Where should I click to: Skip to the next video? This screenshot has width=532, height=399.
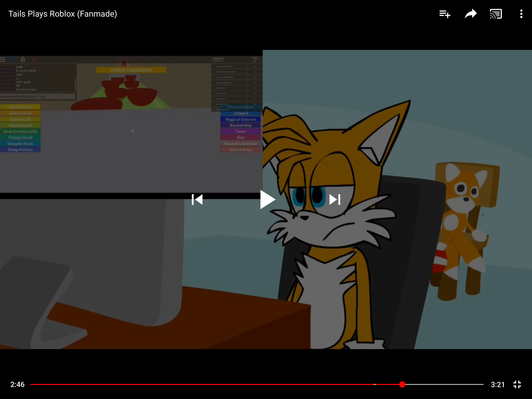point(335,199)
